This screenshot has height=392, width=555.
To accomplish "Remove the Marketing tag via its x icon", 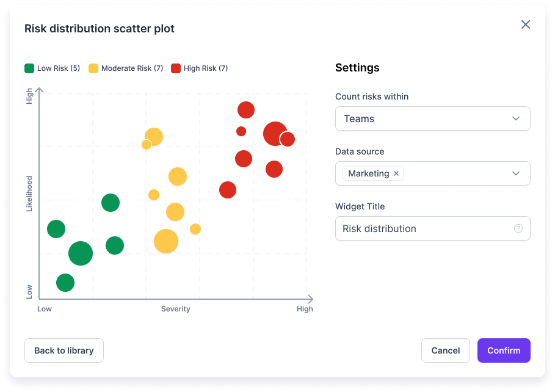I will point(396,173).
